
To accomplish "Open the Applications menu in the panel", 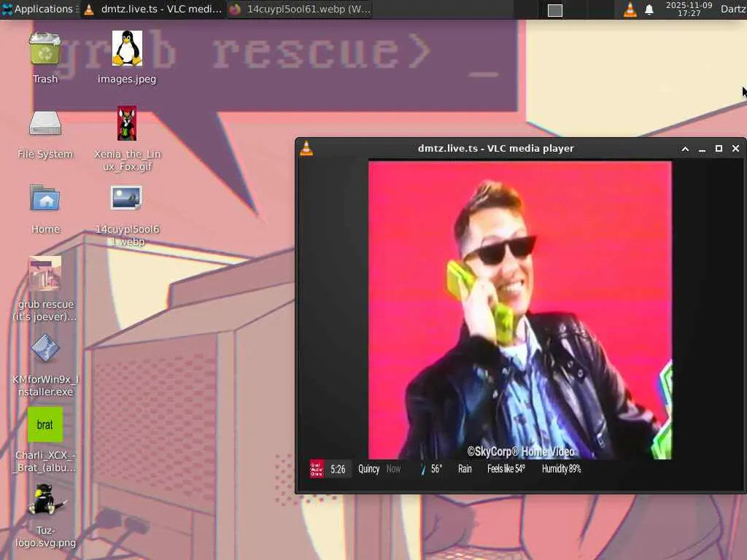I will 40,9.
